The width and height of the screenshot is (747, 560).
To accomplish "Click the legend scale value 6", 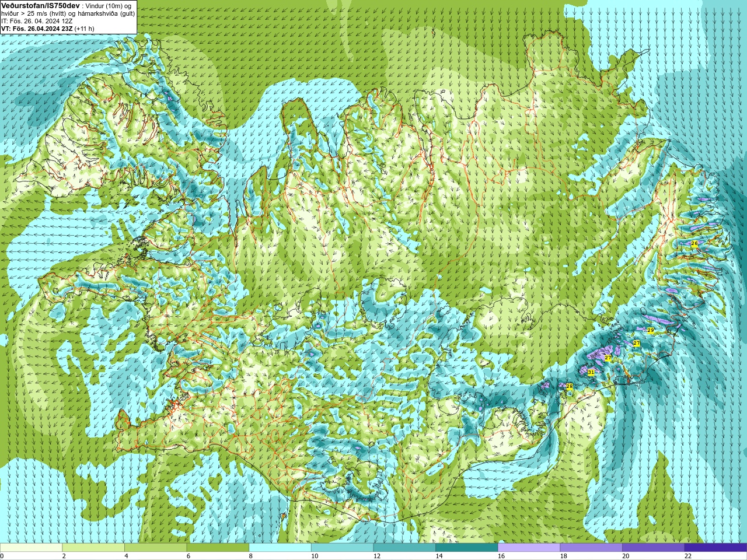I will 189,556.
